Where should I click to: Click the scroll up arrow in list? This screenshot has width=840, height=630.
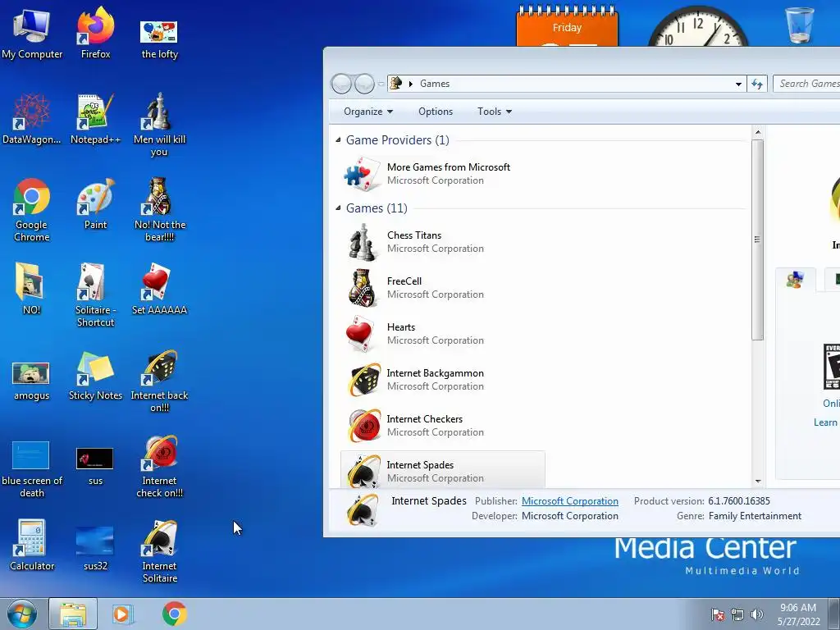coord(757,132)
